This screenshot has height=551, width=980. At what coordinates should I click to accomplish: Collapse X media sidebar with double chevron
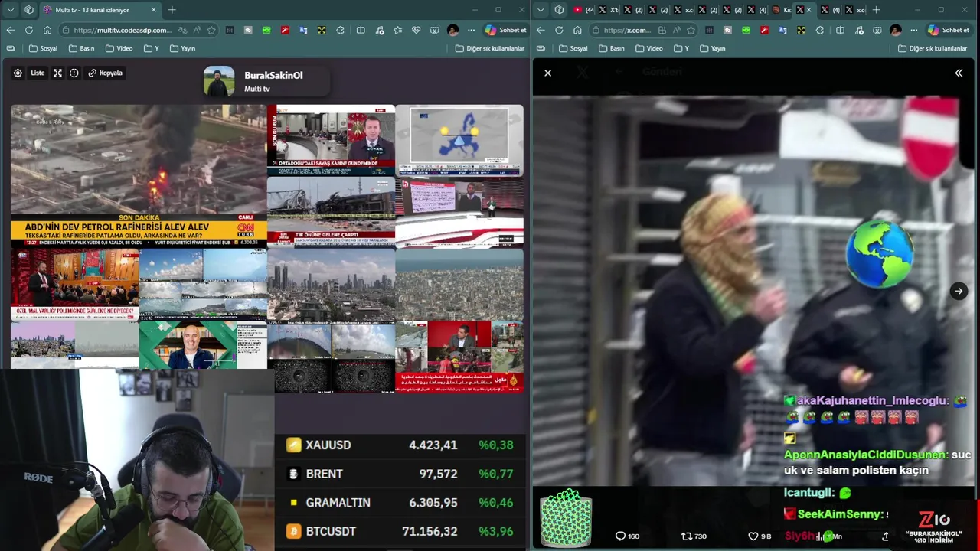click(959, 73)
